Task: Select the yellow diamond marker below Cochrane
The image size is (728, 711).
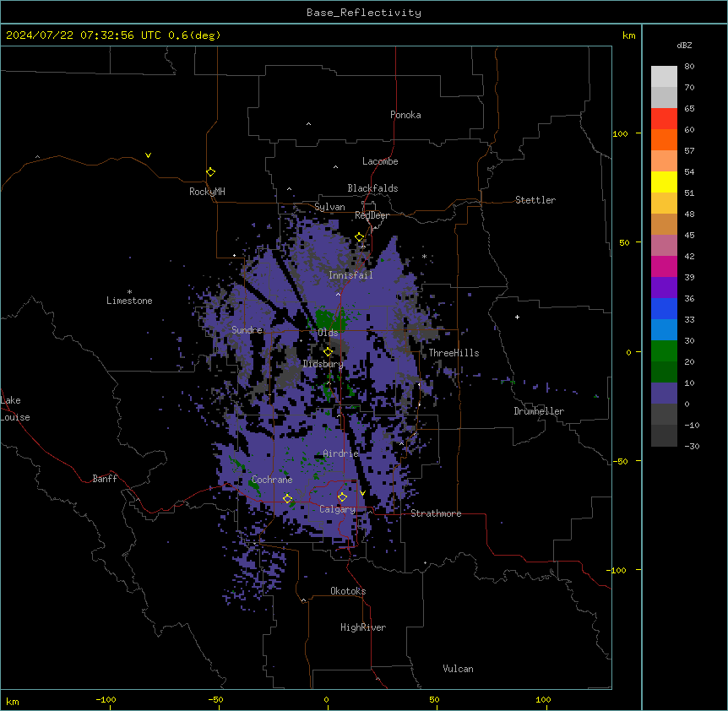Action: (x=287, y=499)
